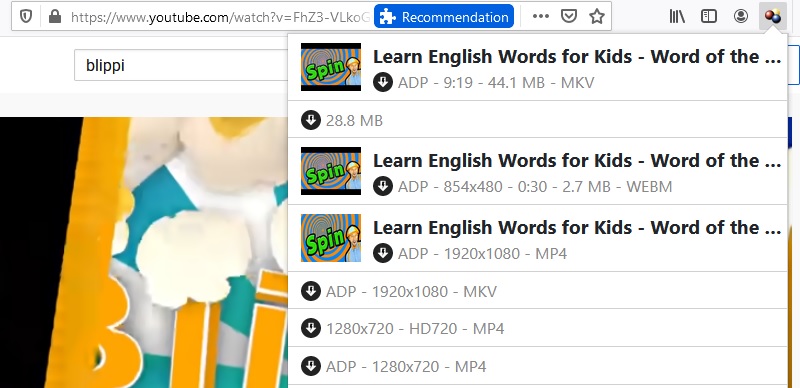
Task: Click the Blippi video player area
Action: point(144,253)
